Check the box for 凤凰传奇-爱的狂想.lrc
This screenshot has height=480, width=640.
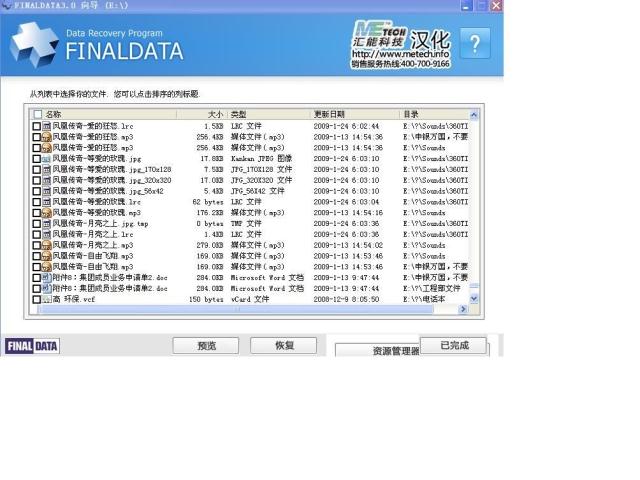tap(36, 127)
